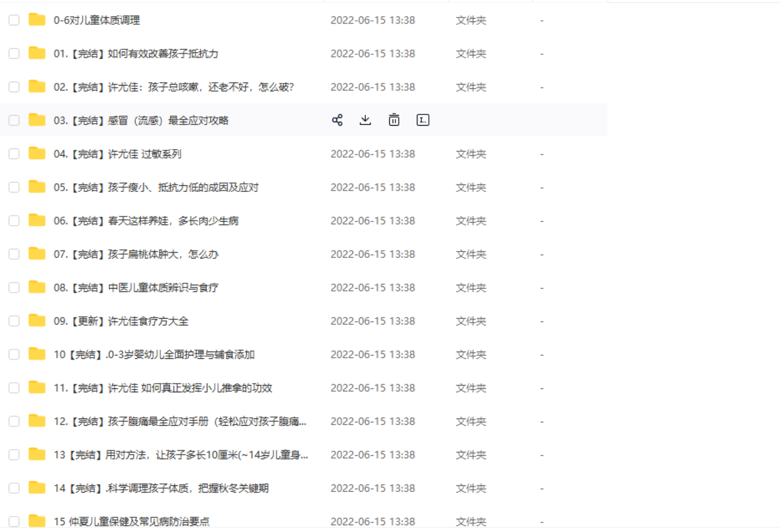This screenshot has width=780, height=532.
Task: Check the box for 07. 孩子扁桃体肿大
Action: (14, 254)
